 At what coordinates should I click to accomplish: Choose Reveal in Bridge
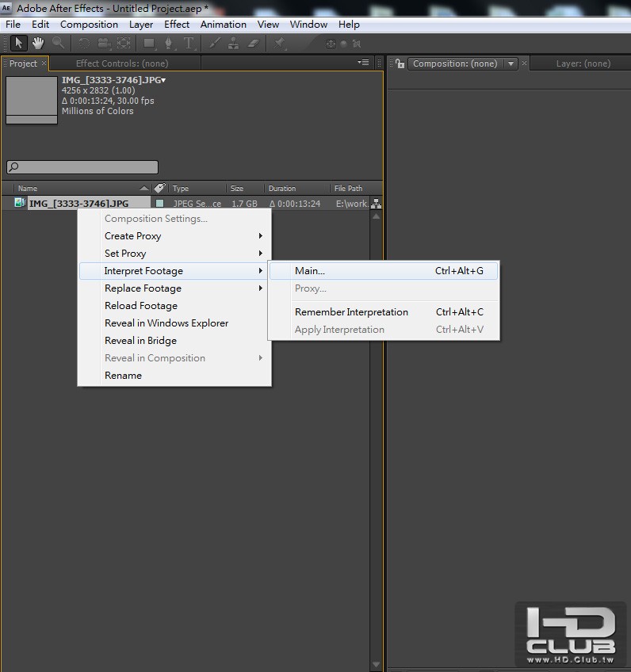(x=175, y=341)
